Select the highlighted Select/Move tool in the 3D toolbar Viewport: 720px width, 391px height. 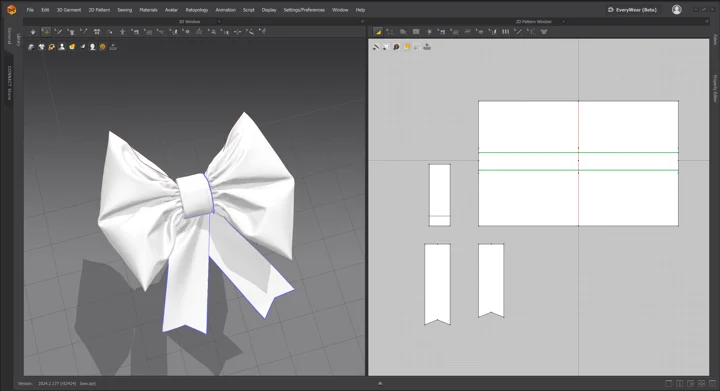[45, 32]
